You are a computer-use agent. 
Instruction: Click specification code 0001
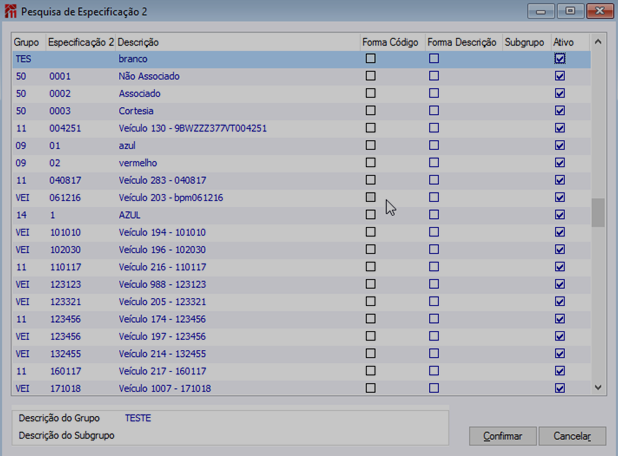click(x=60, y=76)
